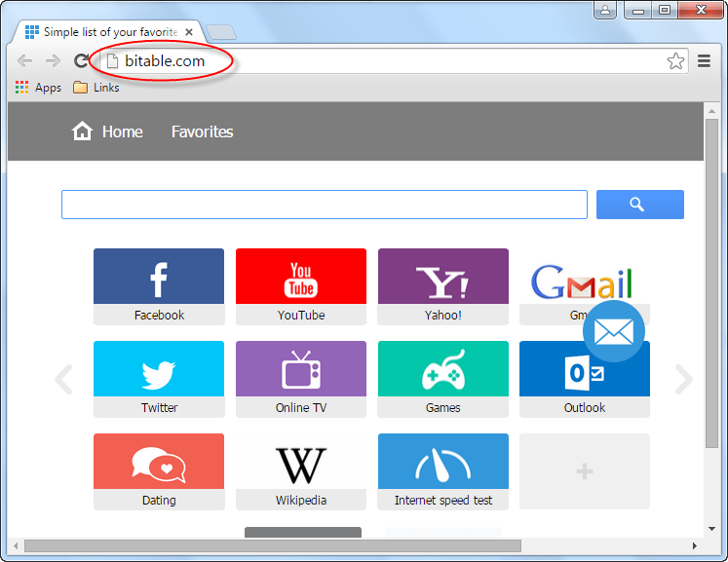This screenshot has height=562, width=728.
Task: Click the browser Forward arrow
Action: click(x=53, y=60)
